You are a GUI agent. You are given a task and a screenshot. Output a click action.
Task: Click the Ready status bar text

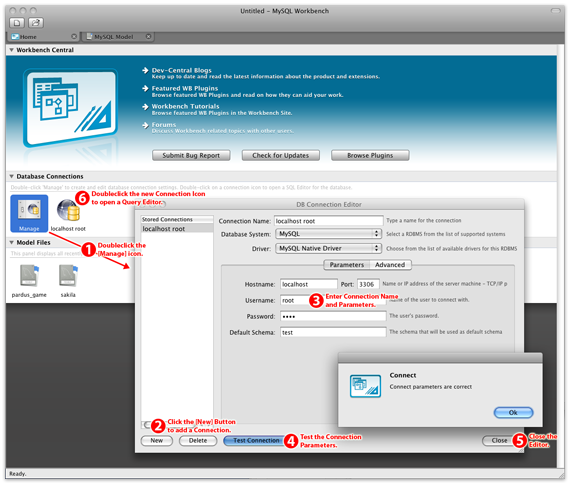tap(17, 473)
